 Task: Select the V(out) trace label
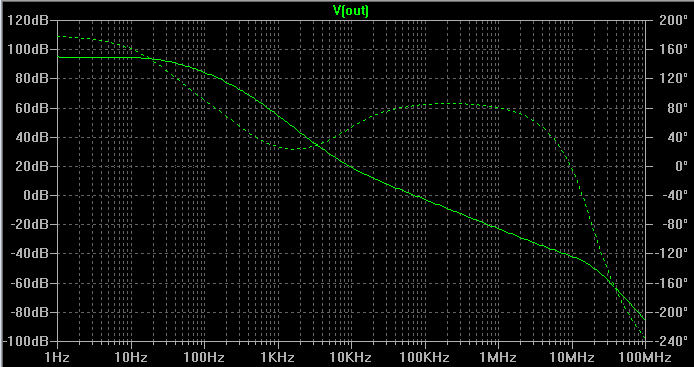pyautogui.click(x=351, y=11)
